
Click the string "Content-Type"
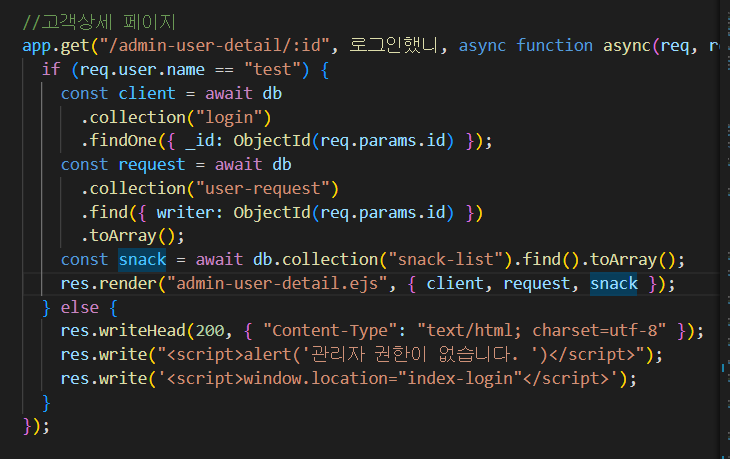click(x=329, y=331)
